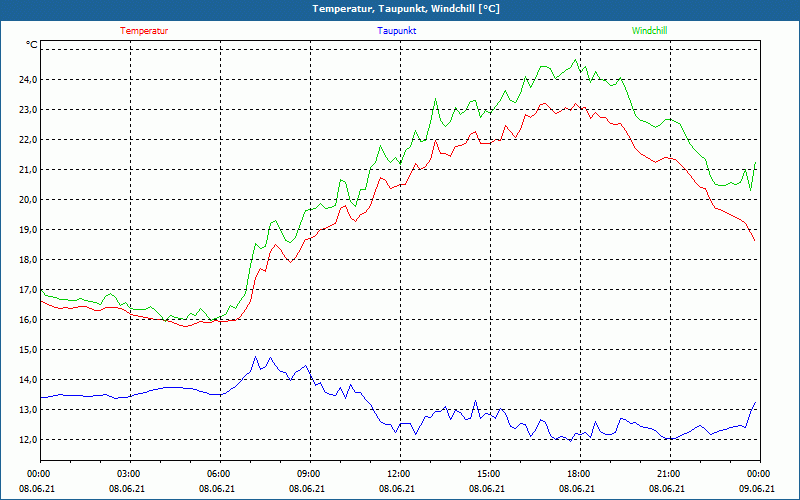Click the 22,0 y-axis value
Viewport: 800px width, 500px height.
29,140
